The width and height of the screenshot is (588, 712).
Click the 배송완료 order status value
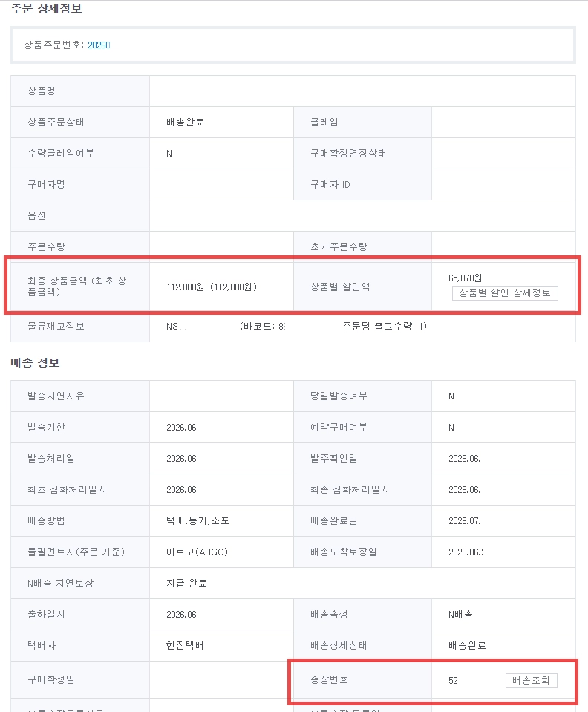[185, 123]
